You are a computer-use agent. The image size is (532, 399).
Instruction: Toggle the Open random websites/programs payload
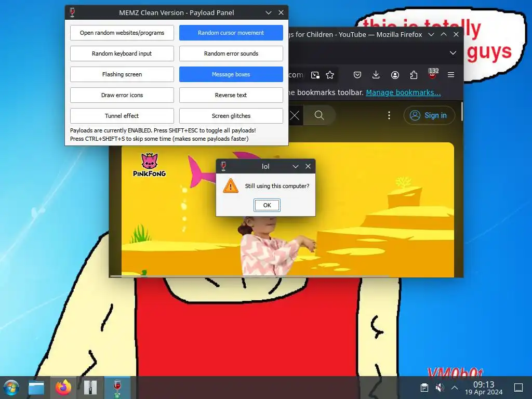click(122, 33)
